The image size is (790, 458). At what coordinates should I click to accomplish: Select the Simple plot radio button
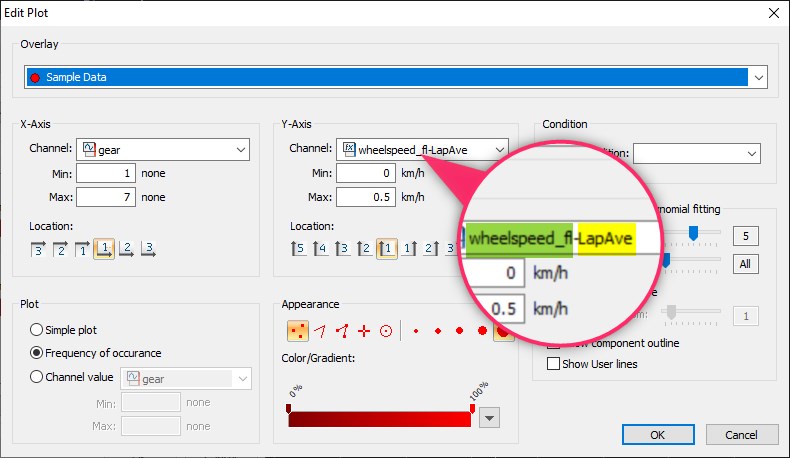[37, 330]
